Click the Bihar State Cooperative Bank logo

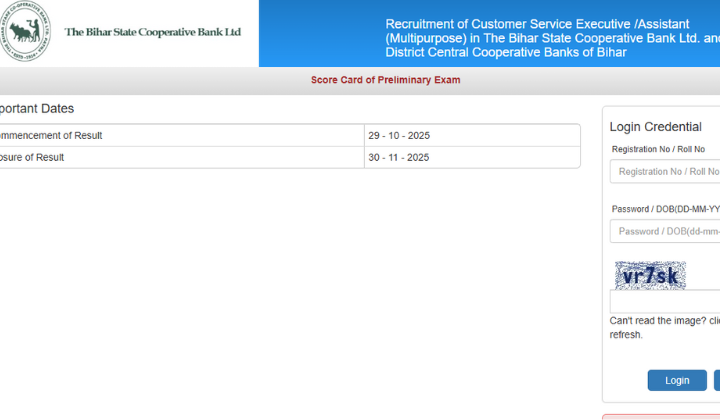25,31
